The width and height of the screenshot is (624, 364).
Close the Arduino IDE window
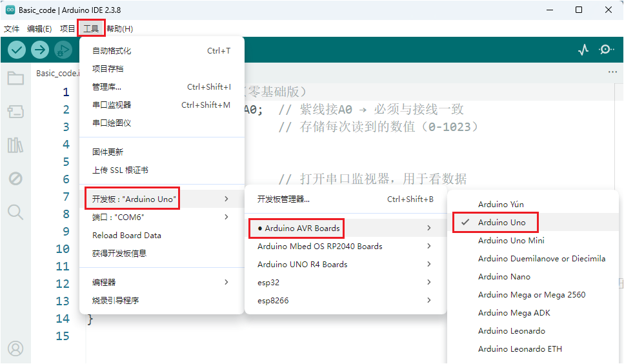(x=608, y=10)
